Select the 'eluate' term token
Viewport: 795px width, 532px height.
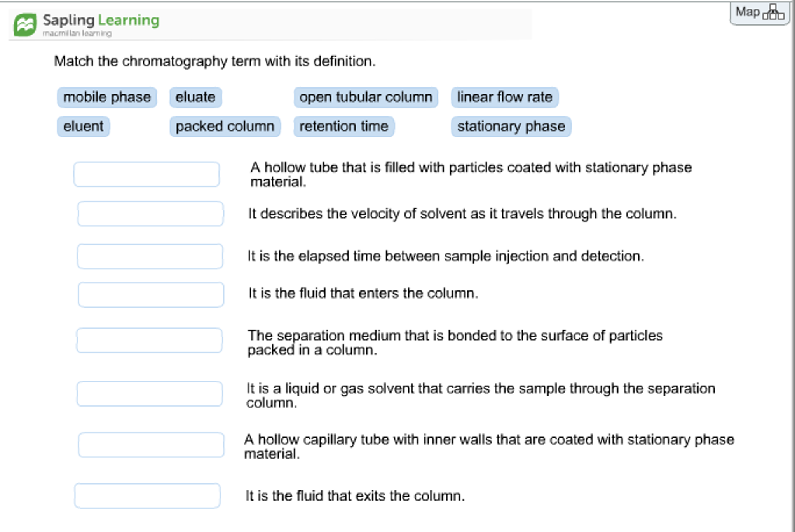click(195, 97)
